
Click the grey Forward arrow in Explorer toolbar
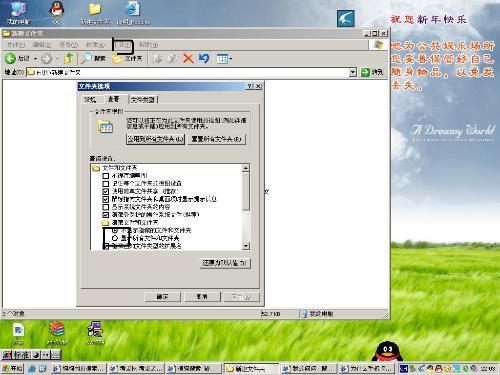pyautogui.click(x=46, y=59)
